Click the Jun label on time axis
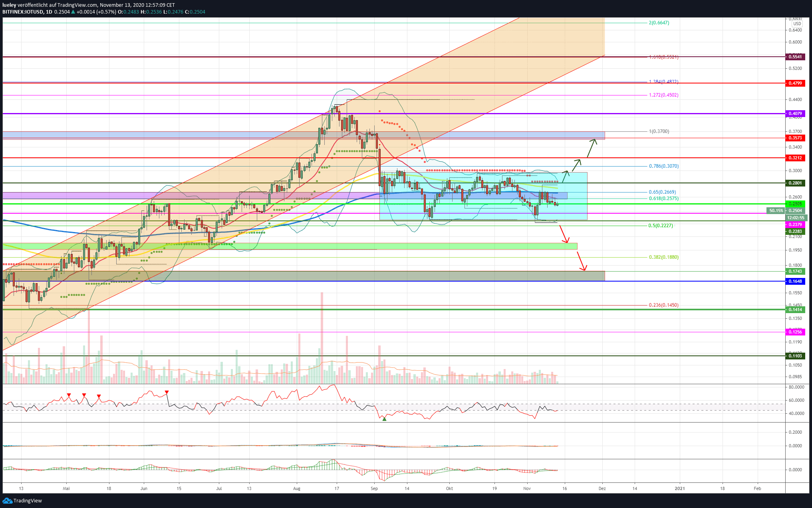This screenshot has height=508, width=812. (144, 488)
